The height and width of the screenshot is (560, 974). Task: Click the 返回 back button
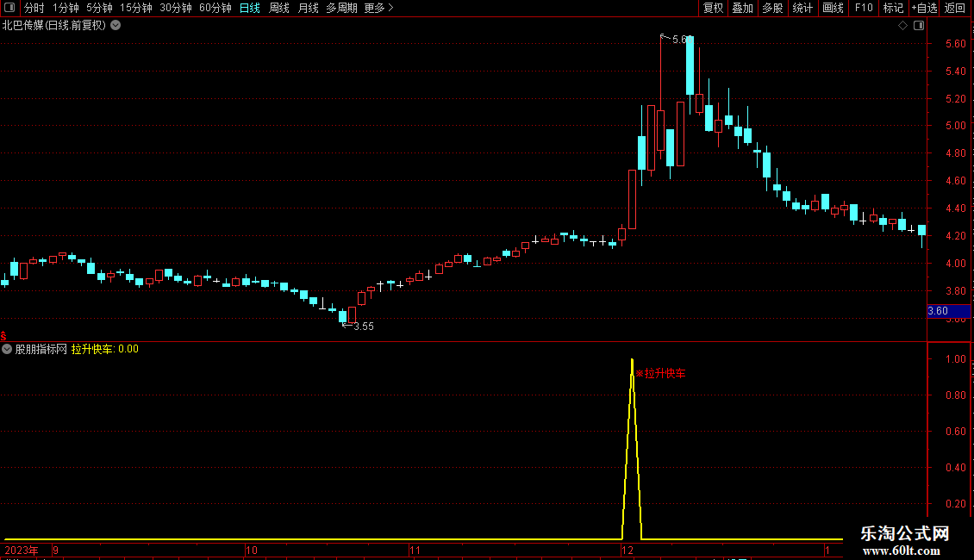pyautogui.click(x=955, y=8)
